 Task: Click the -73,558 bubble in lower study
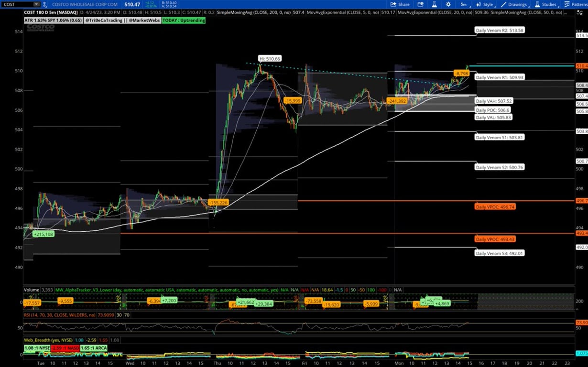coord(314,301)
